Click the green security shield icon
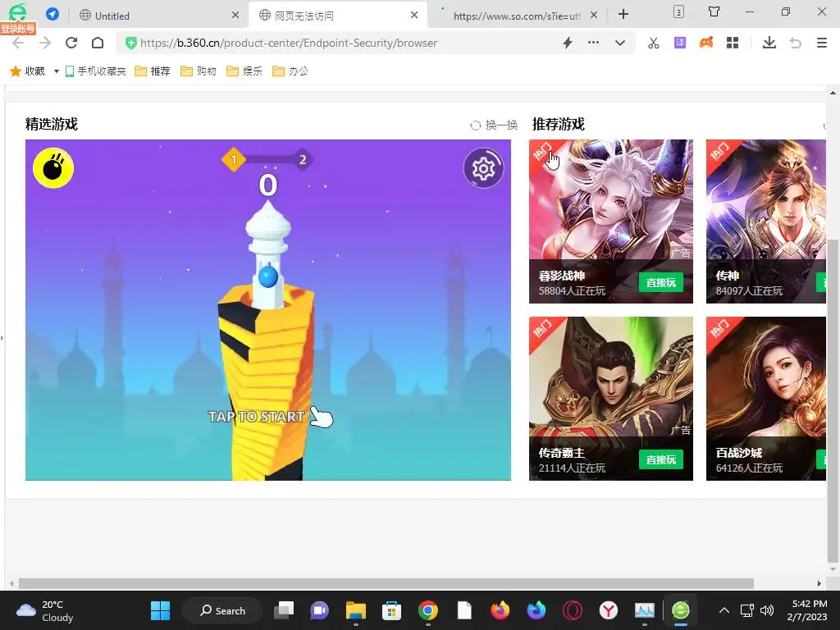Screen dimensions: 840x630 130,43
